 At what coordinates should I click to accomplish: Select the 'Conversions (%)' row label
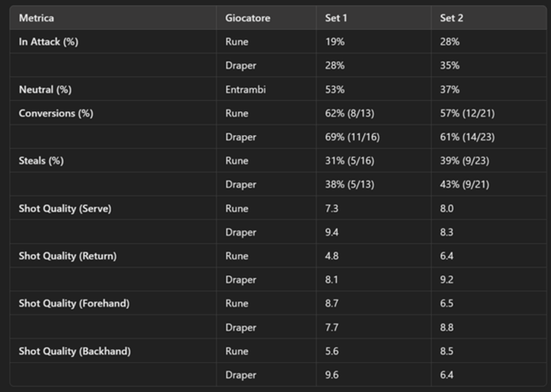coord(55,113)
